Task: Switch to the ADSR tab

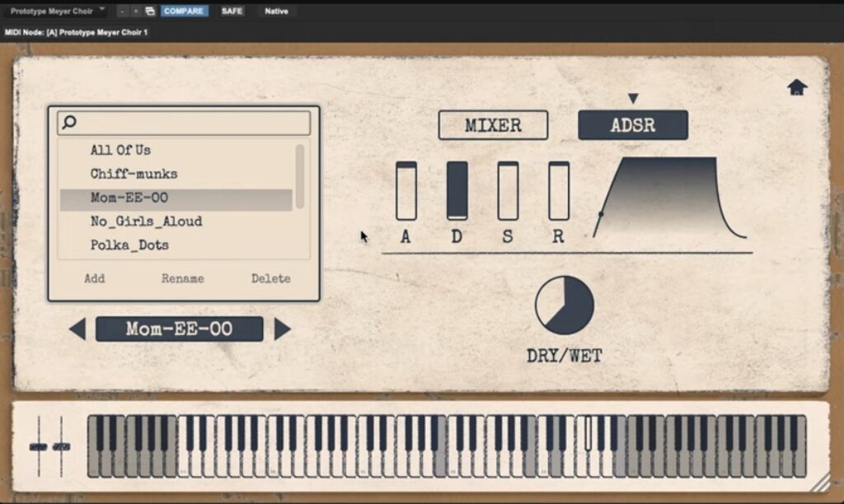Action: [632, 125]
